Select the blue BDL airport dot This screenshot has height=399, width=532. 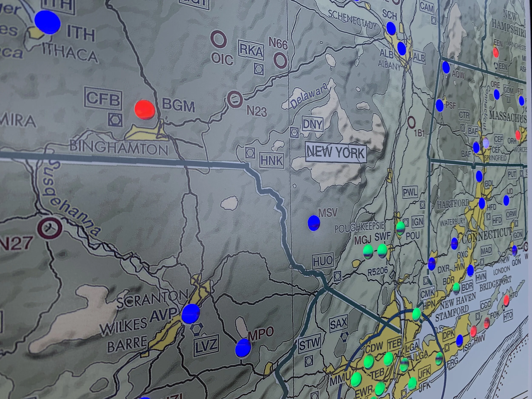pos(479,176)
